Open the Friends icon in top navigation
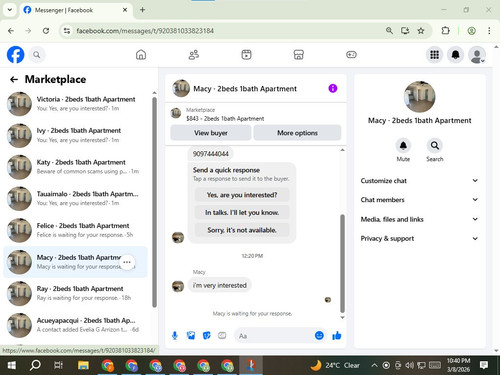The width and height of the screenshot is (500, 375). tap(194, 55)
